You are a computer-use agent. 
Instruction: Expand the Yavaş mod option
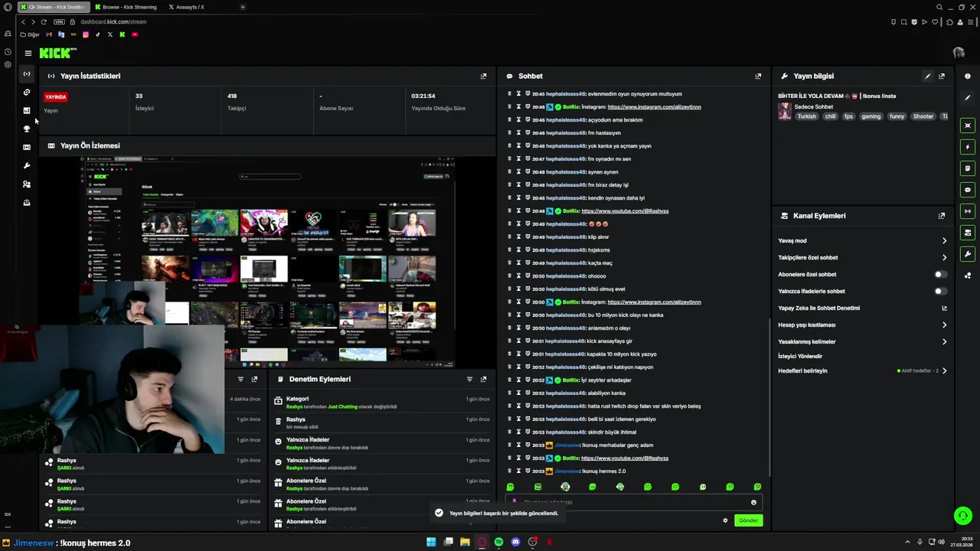[x=944, y=240]
